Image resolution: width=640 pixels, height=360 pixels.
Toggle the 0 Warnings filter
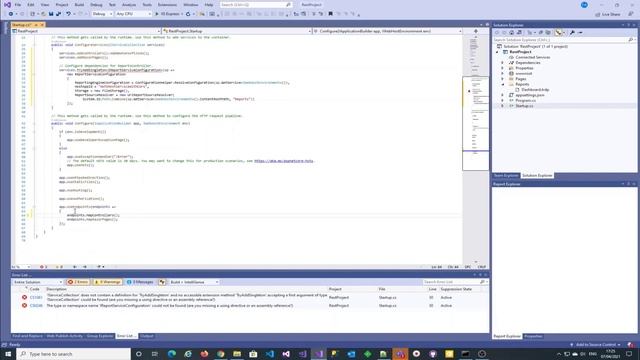[108, 282]
